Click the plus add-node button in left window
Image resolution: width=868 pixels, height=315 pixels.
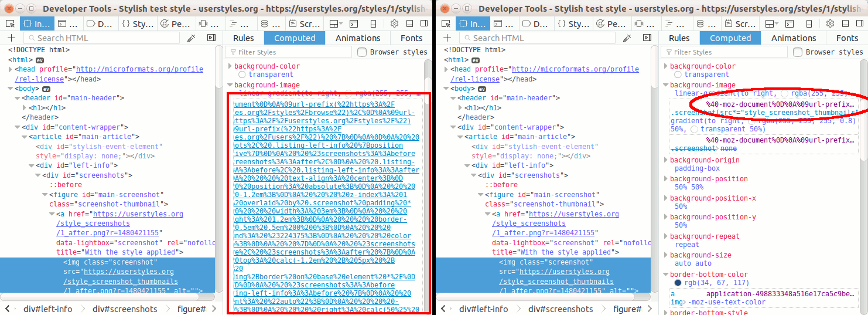11,38
